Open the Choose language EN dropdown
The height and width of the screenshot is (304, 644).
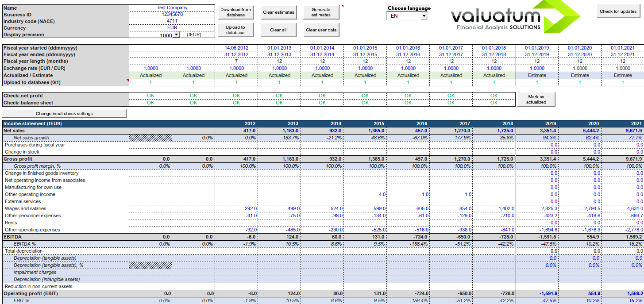coord(424,16)
